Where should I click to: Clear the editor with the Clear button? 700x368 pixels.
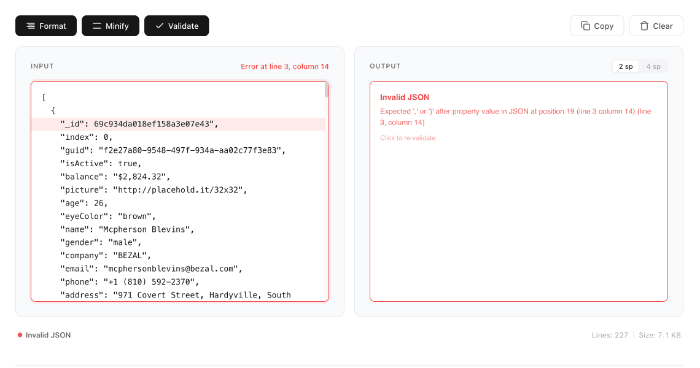pos(656,26)
